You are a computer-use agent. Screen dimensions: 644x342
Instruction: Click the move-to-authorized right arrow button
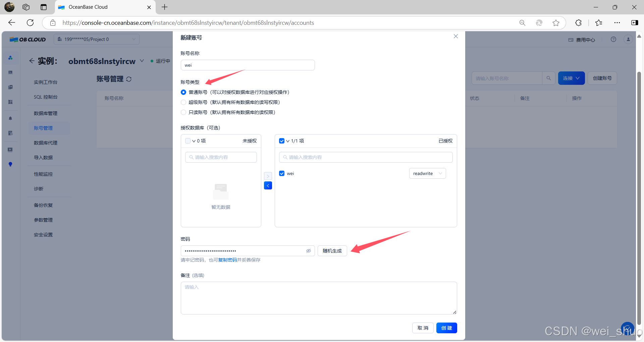point(268,176)
